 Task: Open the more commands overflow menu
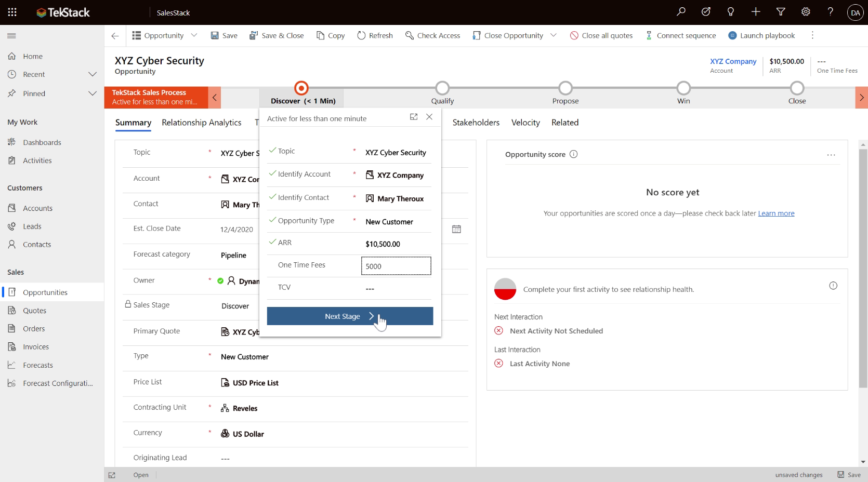(812, 35)
